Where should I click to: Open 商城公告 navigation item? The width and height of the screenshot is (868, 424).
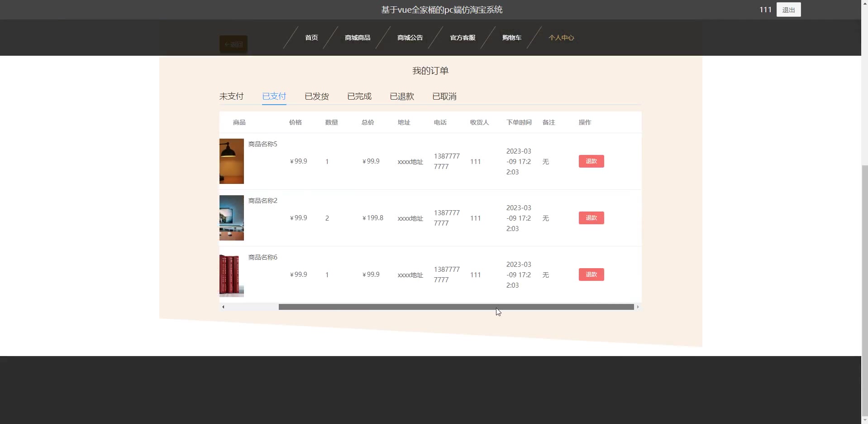[x=410, y=38]
